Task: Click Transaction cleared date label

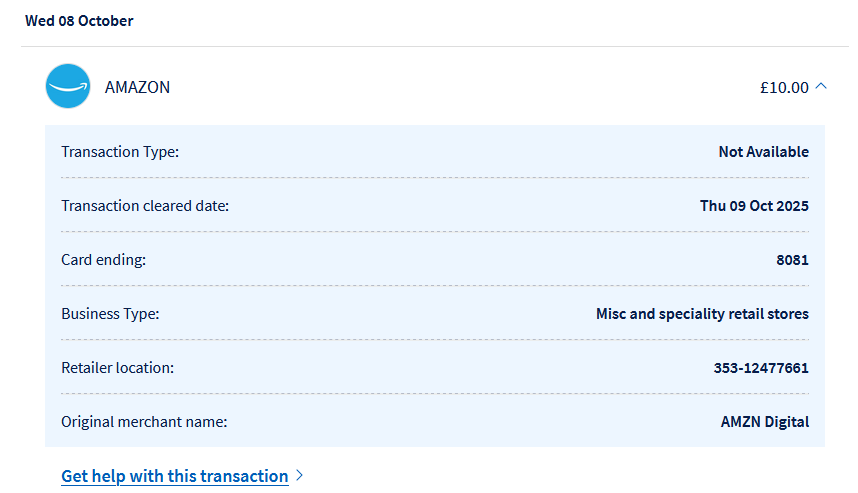Action: point(145,206)
